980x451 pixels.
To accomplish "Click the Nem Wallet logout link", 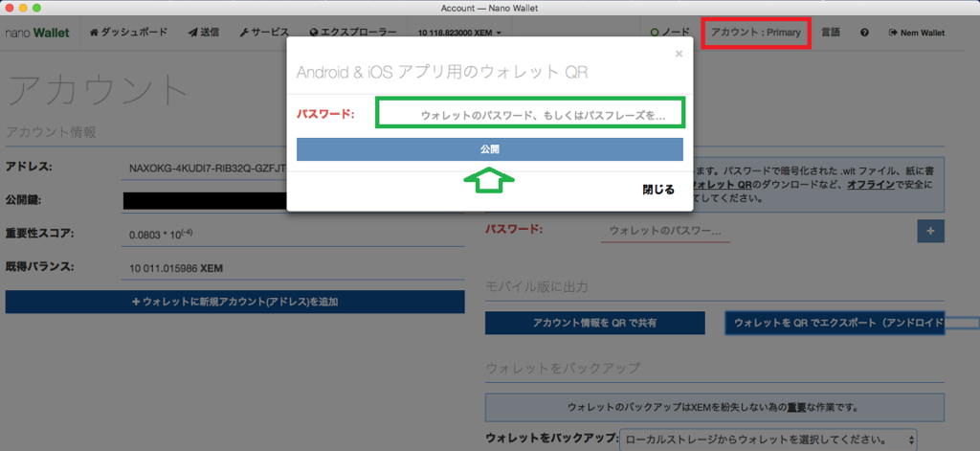I will 916,33.
